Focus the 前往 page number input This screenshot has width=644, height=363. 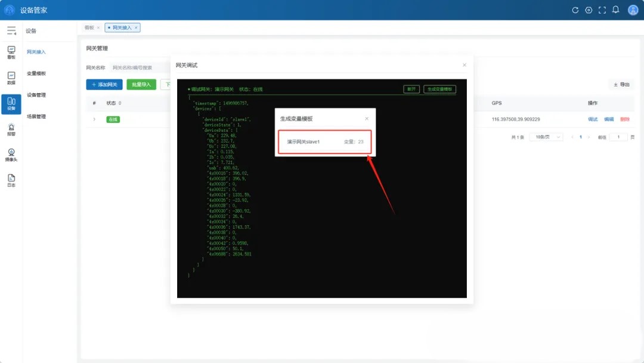coord(618,137)
